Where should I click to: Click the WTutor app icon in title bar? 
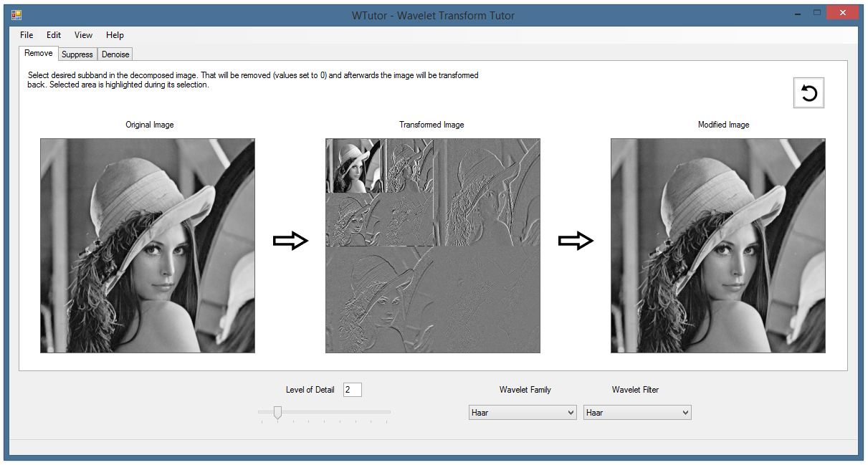point(16,15)
